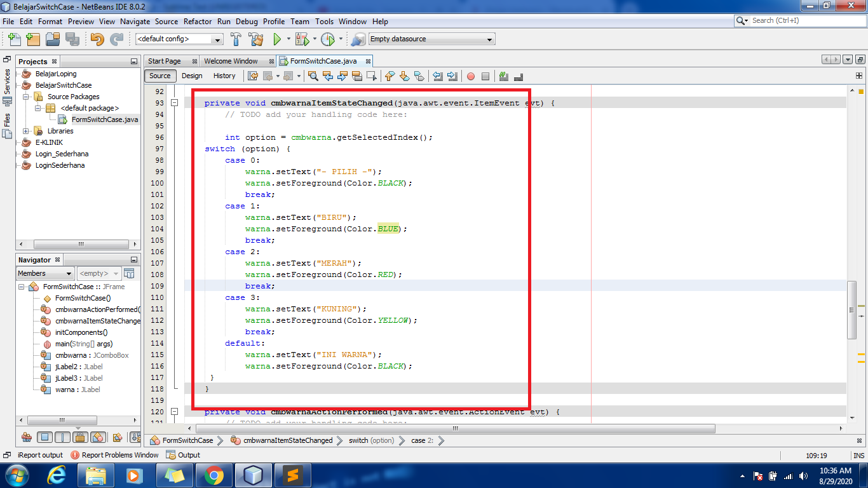
Task: Toggle Show Fields filter in Navigator
Action: tap(44, 437)
